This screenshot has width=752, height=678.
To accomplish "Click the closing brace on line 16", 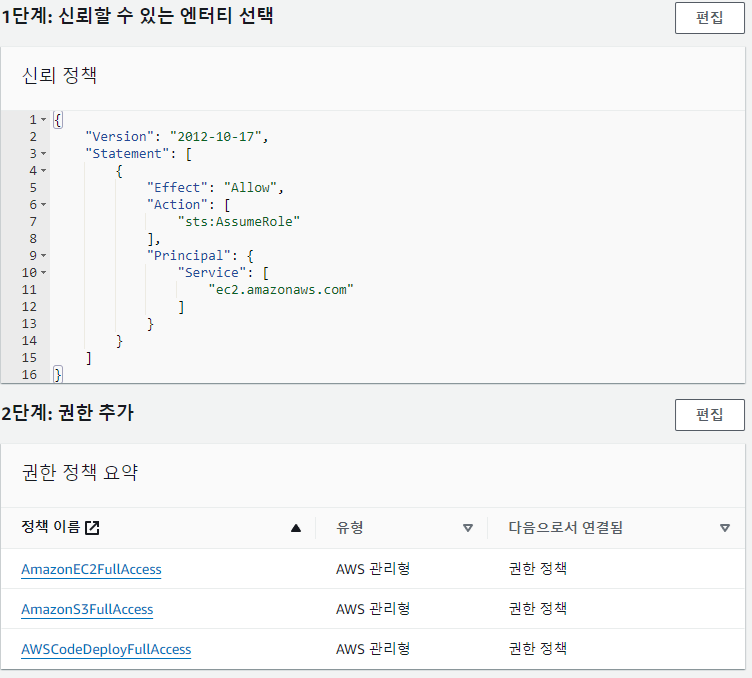I will [58, 374].
